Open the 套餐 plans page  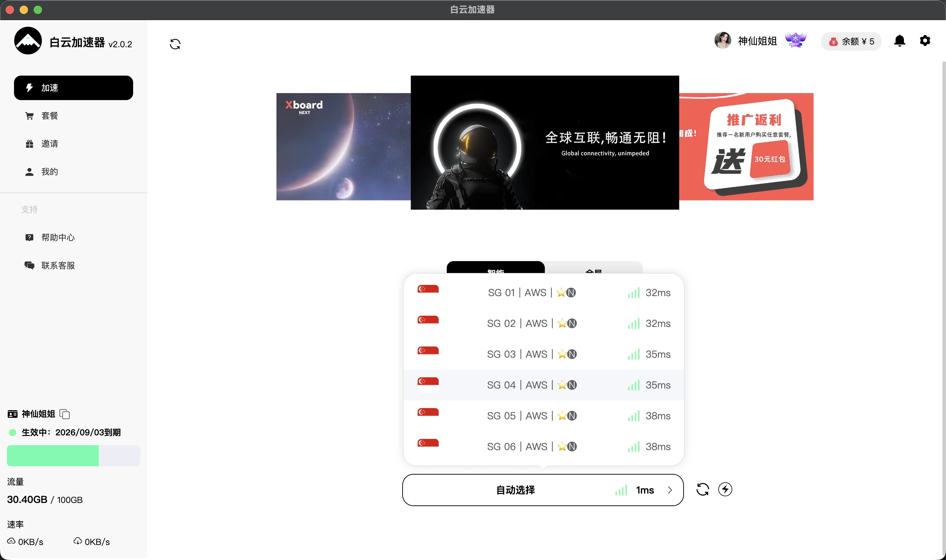49,116
